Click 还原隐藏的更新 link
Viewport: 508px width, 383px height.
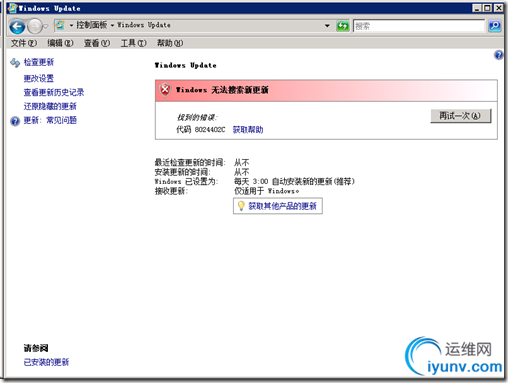[50, 106]
